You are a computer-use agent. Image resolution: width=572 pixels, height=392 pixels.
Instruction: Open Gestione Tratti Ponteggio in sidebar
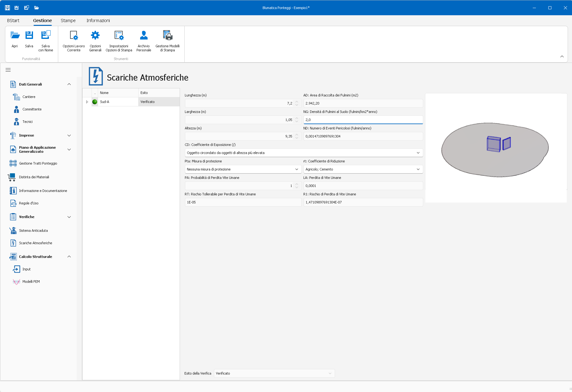click(x=38, y=163)
